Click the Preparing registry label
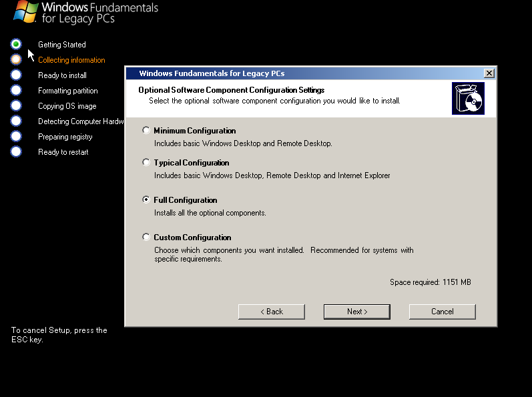The height and width of the screenshot is (397, 532). coord(65,137)
